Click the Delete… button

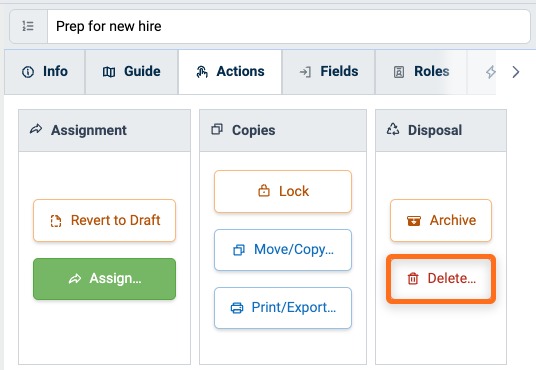[441, 279]
